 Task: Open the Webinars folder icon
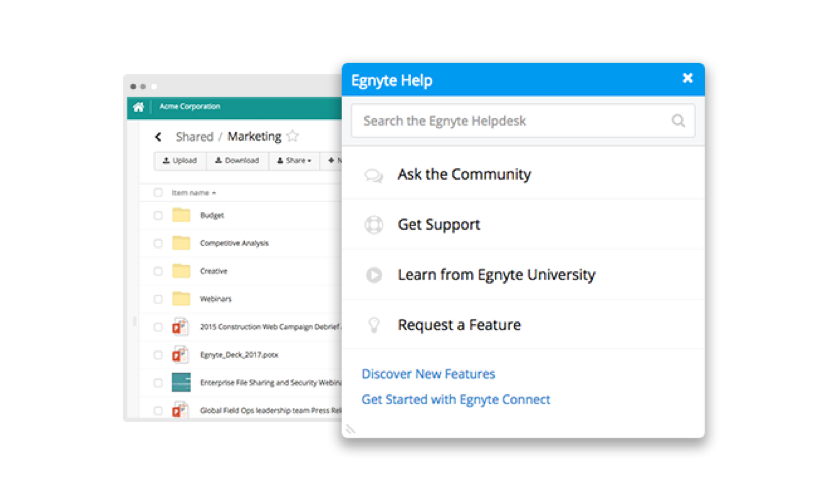click(181, 299)
